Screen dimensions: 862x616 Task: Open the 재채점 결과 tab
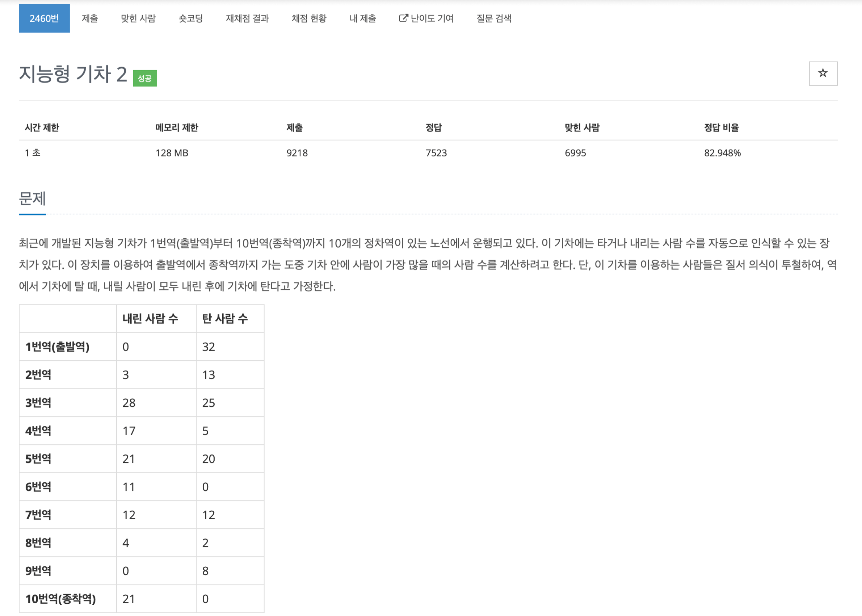247,18
